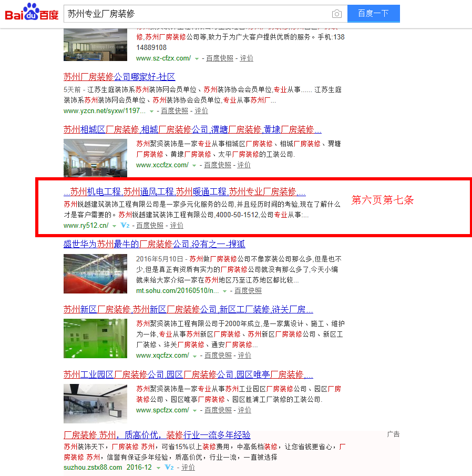The height and width of the screenshot is (476, 472).
Task: Open 评价 for www.xqcfzx.com
Action: point(244,355)
